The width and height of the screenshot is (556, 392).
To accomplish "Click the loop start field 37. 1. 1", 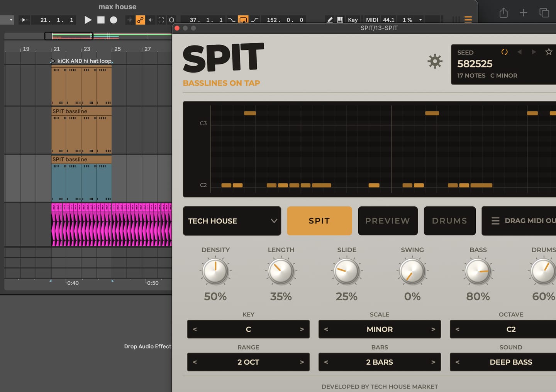I will [x=206, y=20].
